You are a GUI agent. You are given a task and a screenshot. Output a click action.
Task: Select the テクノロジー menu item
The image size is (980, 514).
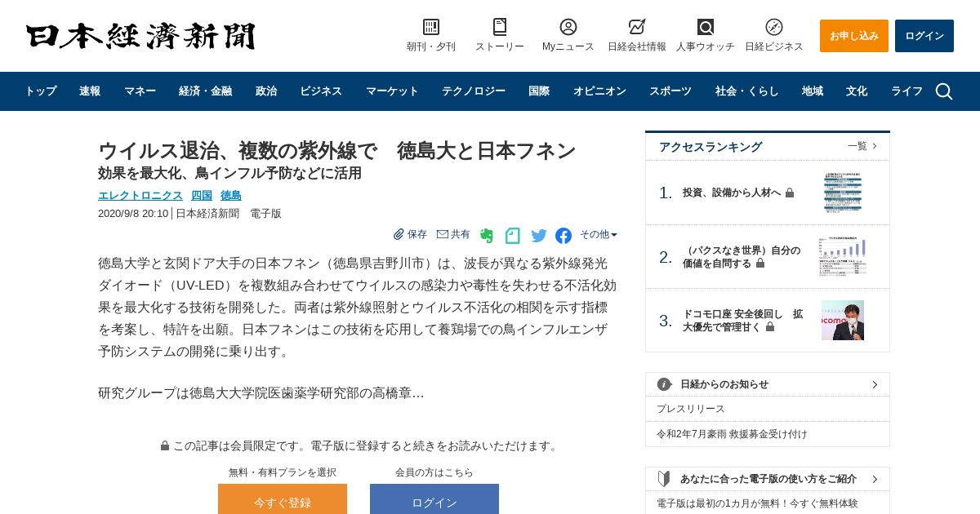(x=474, y=91)
